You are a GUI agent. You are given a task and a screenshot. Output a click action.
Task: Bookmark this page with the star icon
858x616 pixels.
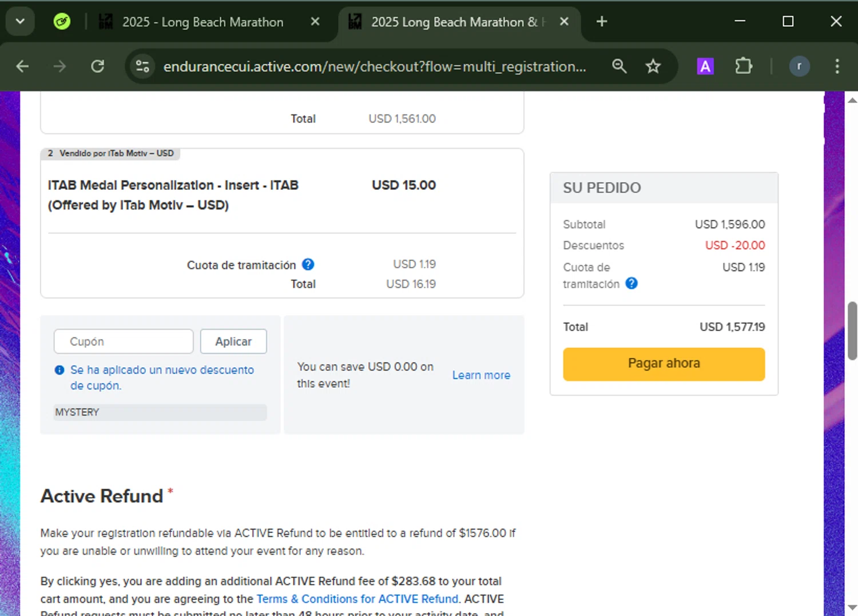(x=653, y=66)
